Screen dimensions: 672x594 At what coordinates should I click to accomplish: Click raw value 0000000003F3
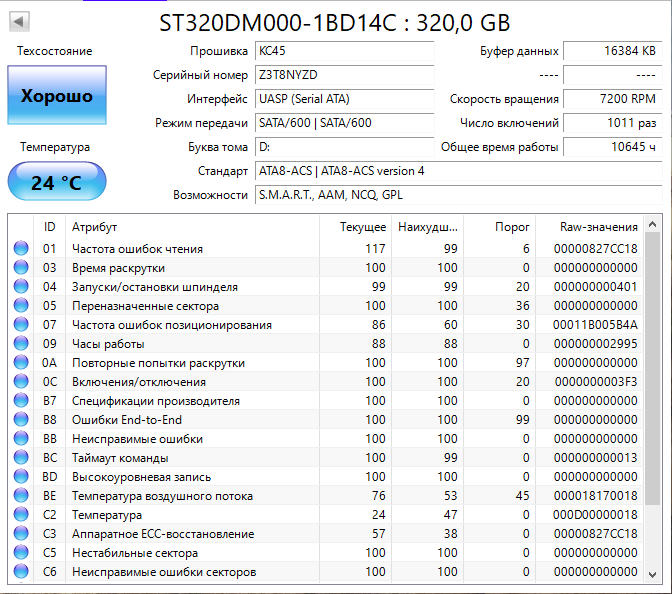tap(596, 382)
